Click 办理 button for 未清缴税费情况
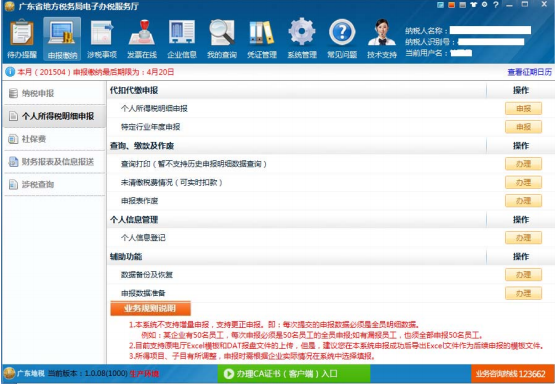This screenshot has width=558, height=386. (523, 183)
